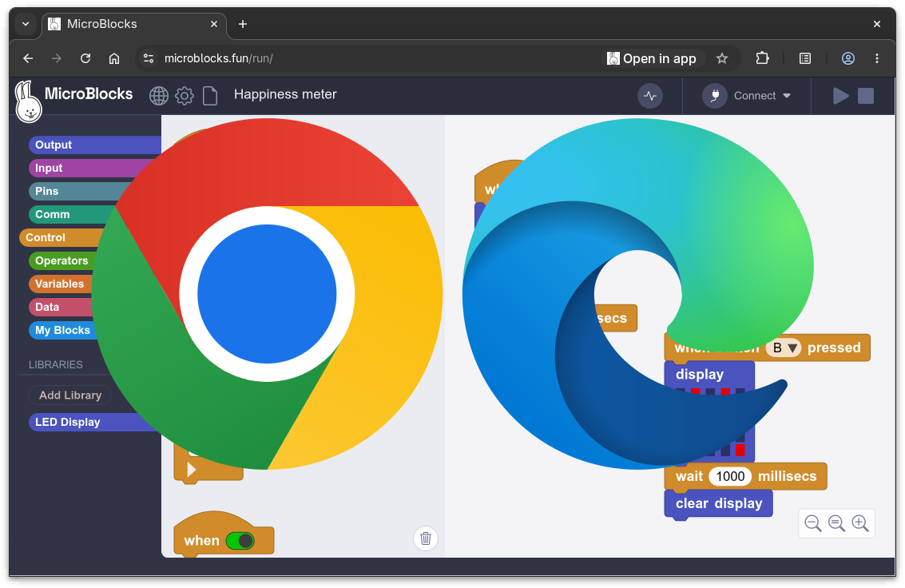The height and width of the screenshot is (588, 905).
Task: Reset the scripting area zoom
Action: pyautogui.click(x=836, y=523)
